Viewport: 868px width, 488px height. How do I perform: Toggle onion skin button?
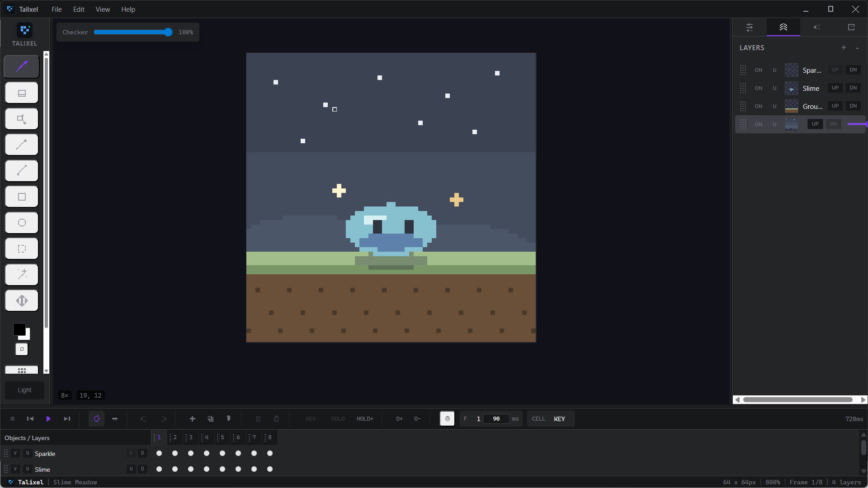tap(447, 419)
